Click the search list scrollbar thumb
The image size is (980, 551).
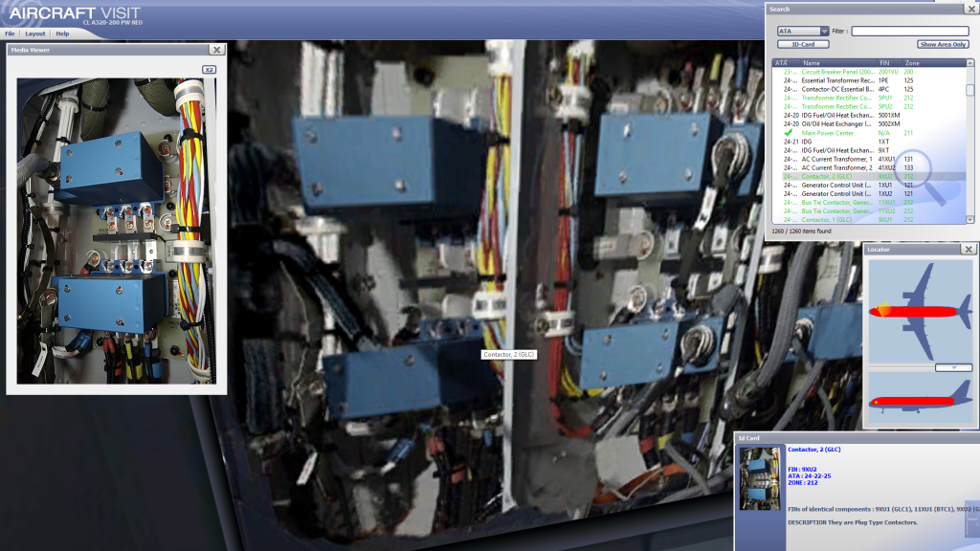[x=970, y=90]
